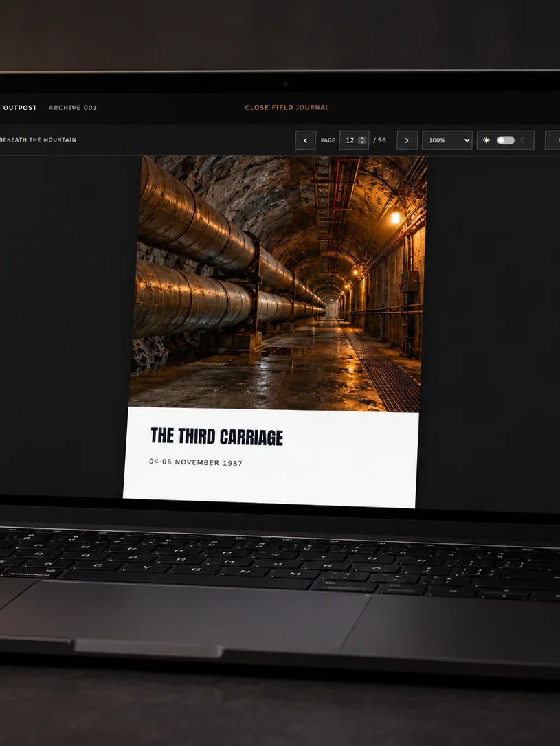Click the PAGE label in the toolbar

[x=328, y=140]
